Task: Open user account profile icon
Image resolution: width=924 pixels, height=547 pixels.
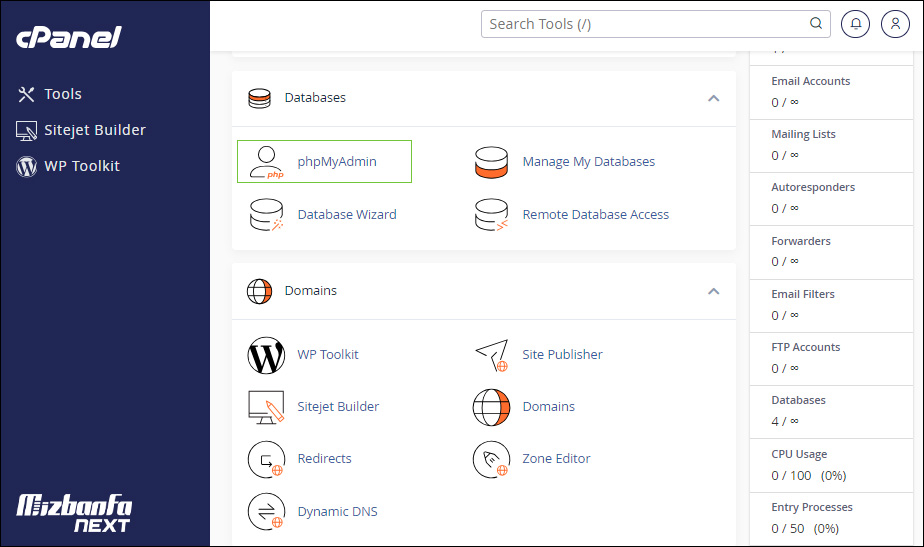Action: point(895,24)
